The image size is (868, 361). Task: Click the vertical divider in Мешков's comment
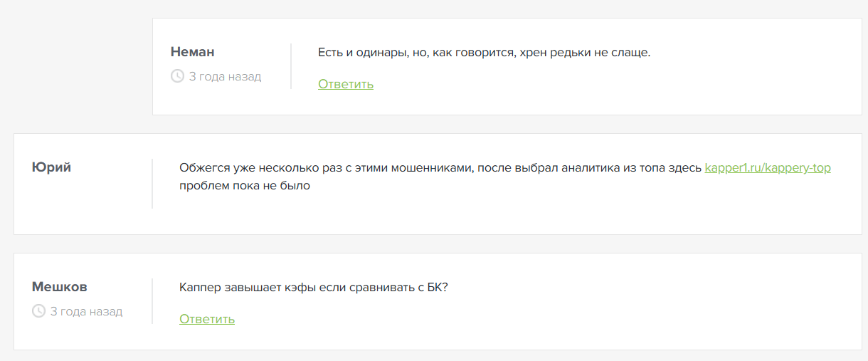pyautogui.click(x=152, y=301)
